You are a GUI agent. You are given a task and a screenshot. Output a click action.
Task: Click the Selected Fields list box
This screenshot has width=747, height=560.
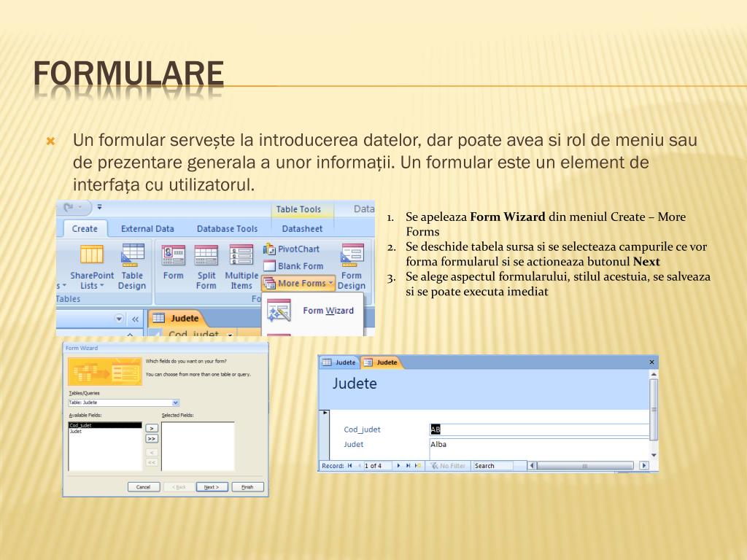198,446
